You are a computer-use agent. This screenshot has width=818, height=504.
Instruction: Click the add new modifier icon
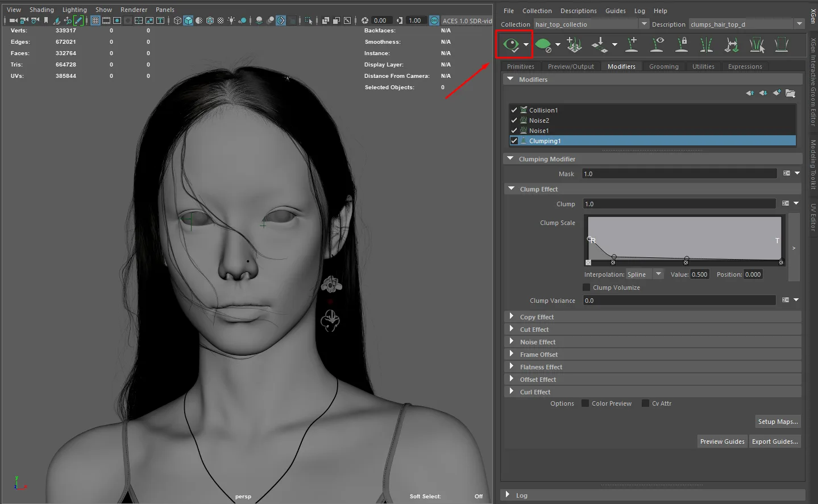point(777,93)
